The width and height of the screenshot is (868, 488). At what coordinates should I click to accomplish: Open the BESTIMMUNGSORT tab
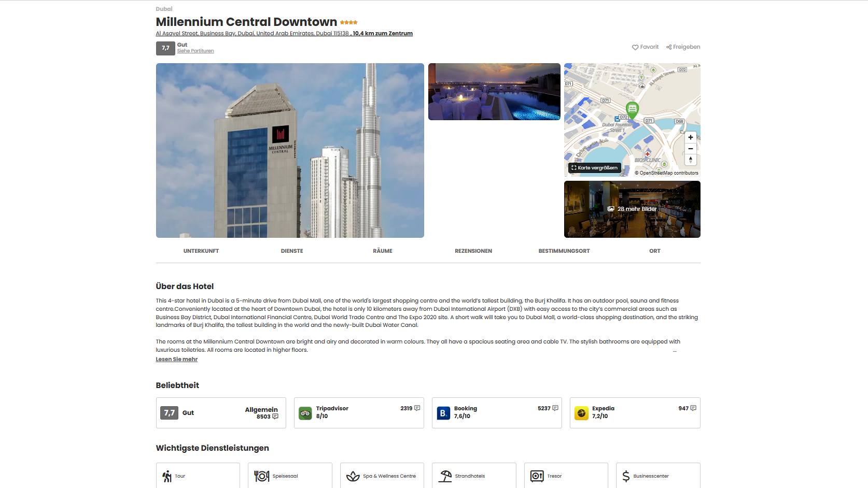pos(564,251)
